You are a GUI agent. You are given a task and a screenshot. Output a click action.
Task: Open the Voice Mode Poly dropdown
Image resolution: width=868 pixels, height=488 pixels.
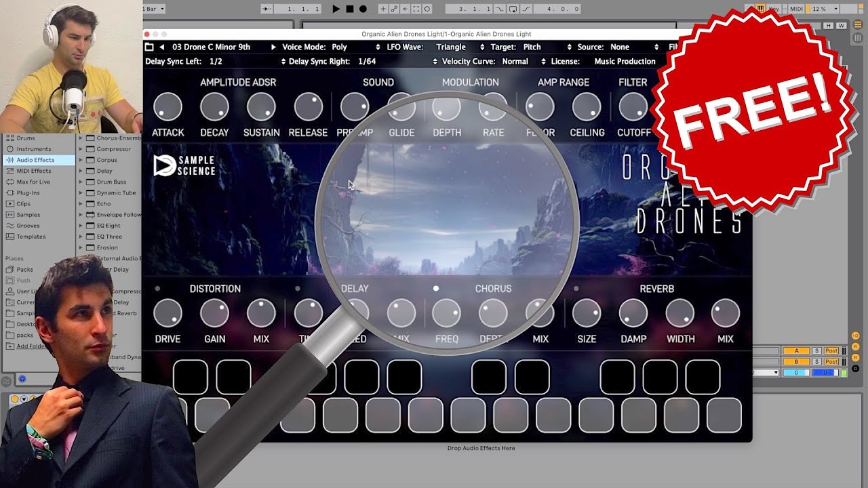point(356,47)
